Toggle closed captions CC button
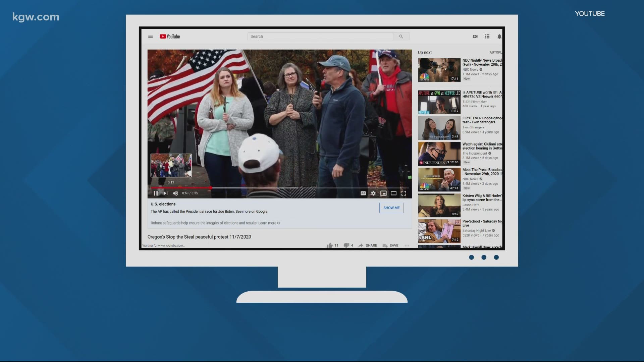Image resolution: width=644 pixels, height=362 pixels. (363, 193)
